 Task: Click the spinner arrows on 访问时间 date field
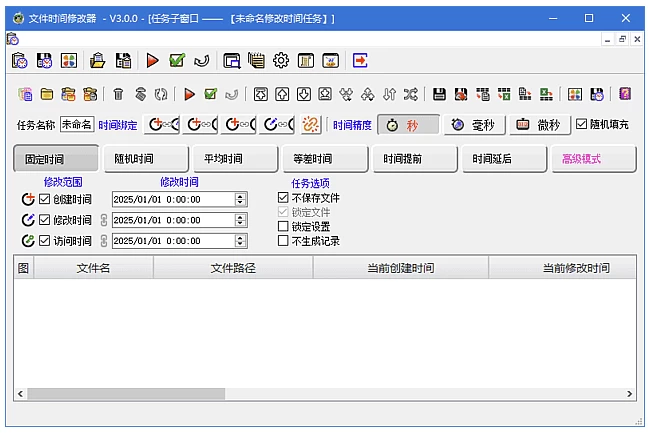[x=240, y=241]
